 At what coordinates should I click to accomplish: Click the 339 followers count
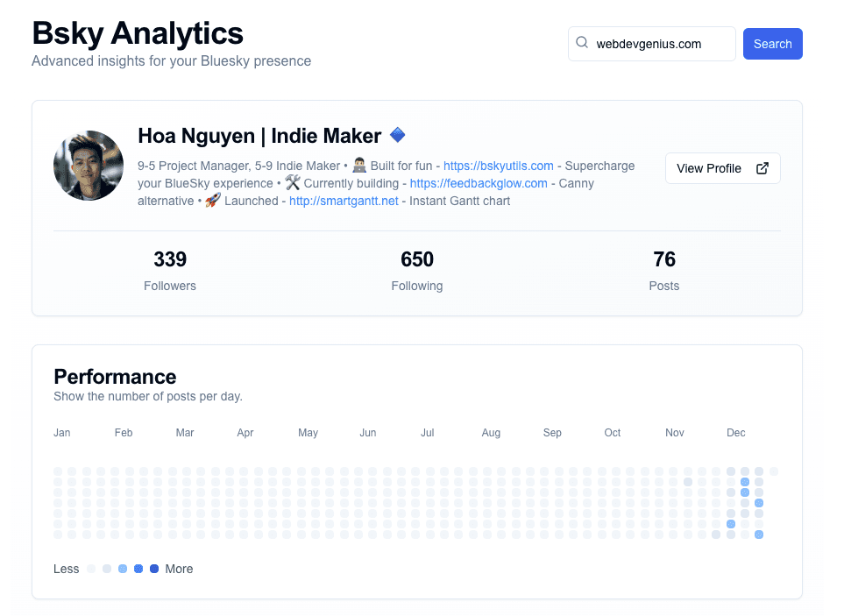coord(170,259)
